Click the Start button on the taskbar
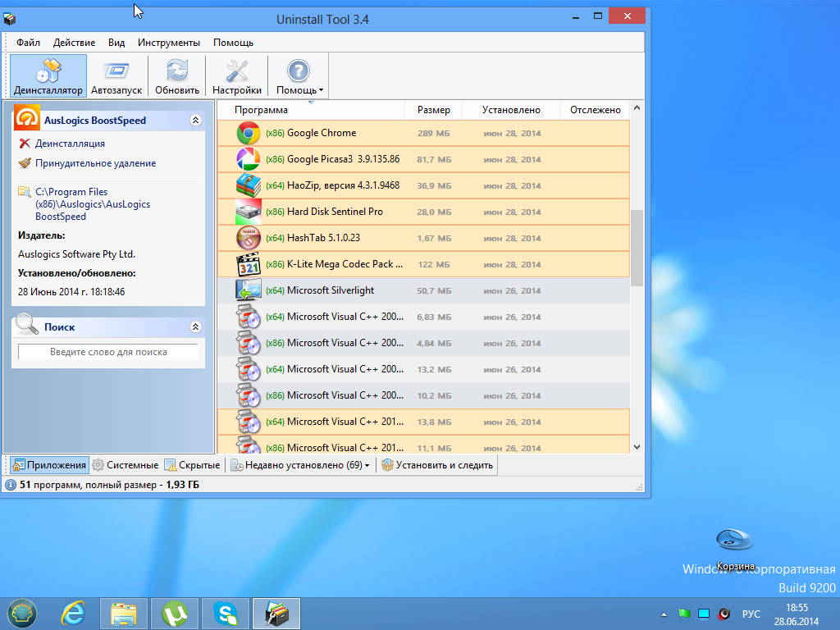 tap(21, 614)
